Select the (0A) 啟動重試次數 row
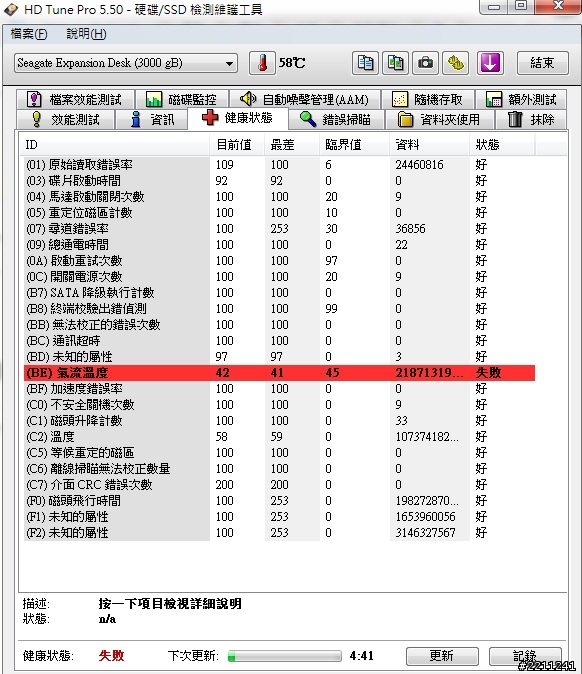 [x=279, y=260]
